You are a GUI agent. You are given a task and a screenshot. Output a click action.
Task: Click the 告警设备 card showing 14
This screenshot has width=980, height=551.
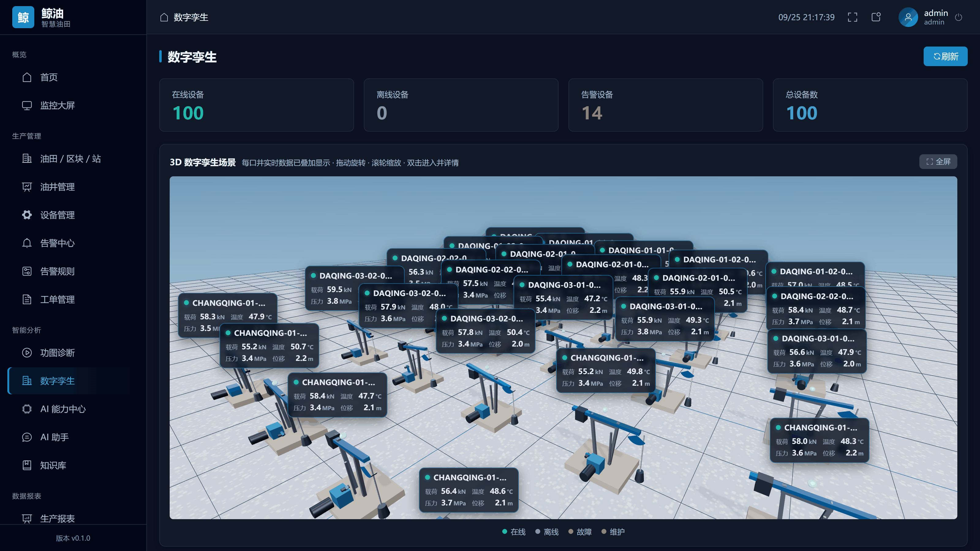(665, 105)
